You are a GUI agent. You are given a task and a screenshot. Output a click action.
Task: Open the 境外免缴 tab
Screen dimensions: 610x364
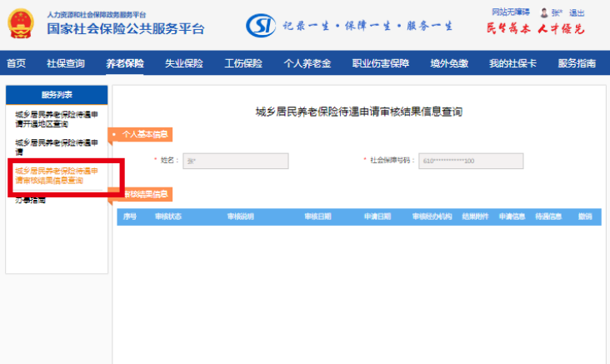coord(448,63)
